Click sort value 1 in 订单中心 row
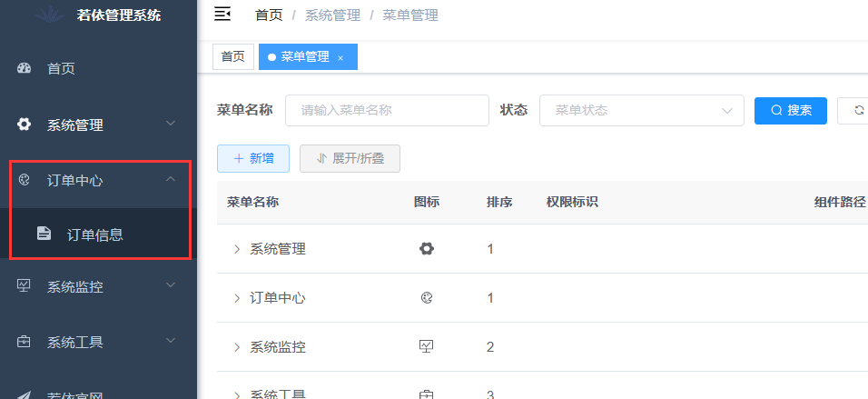This screenshot has width=868, height=399. point(490,298)
